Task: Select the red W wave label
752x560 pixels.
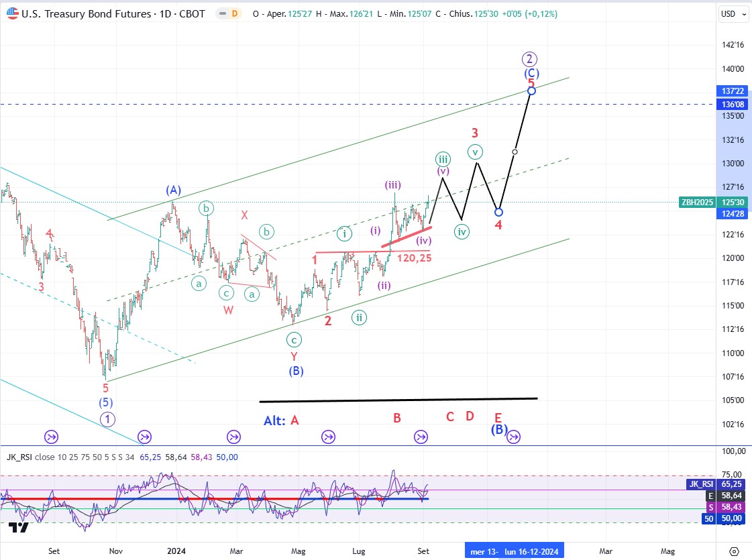Action: 228,311
